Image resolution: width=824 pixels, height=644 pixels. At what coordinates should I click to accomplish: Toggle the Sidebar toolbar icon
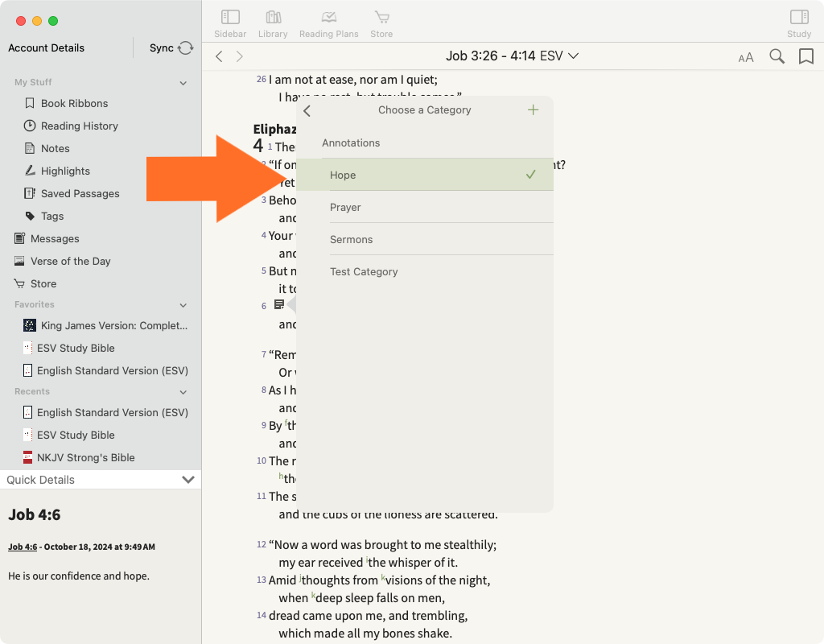(230, 18)
